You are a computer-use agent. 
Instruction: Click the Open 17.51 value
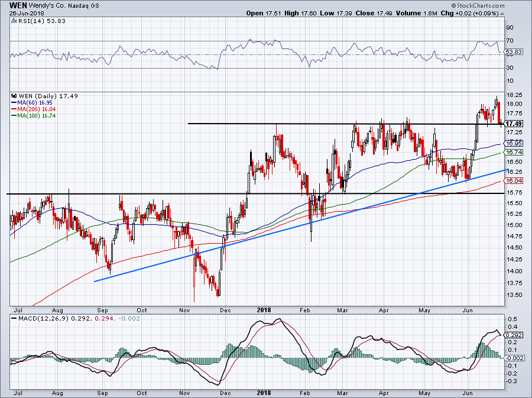tap(264, 13)
